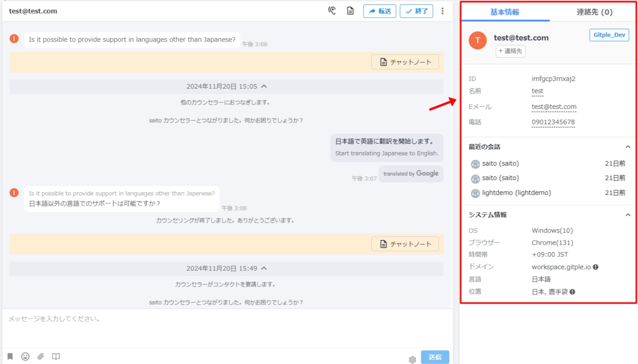Screen dimensions: 638x364
Task: Click the headset icon beside lightdemo conversation
Action: pyautogui.click(x=475, y=193)
